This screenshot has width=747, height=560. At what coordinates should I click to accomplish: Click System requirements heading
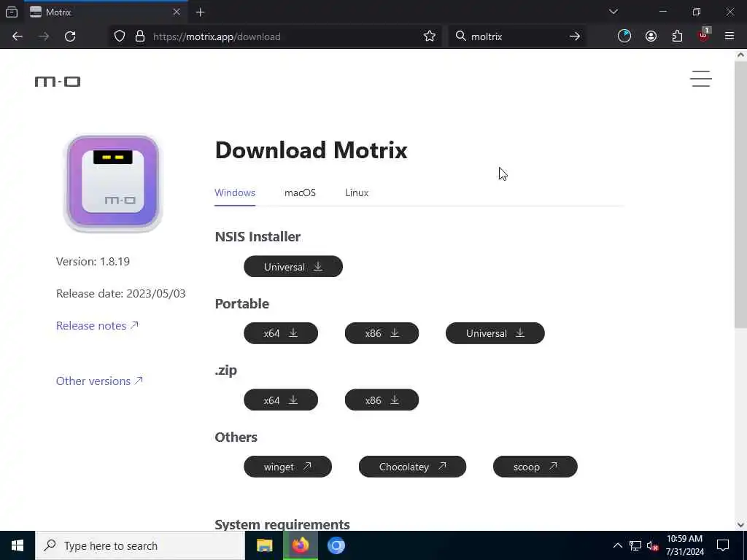tap(282, 524)
